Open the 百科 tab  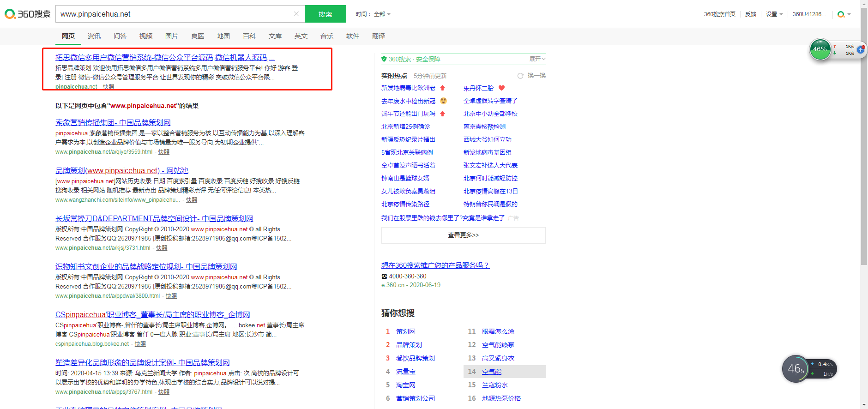pos(249,36)
